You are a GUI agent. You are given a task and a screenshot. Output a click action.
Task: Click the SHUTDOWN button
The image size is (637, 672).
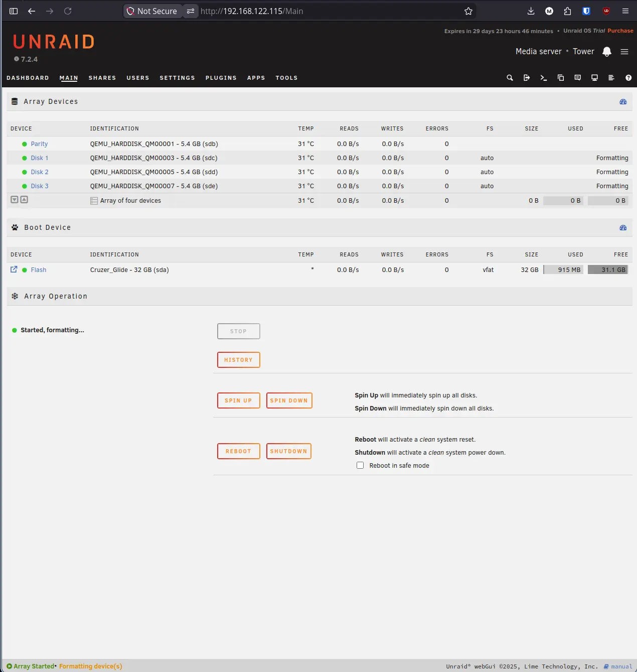tap(289, 451)
